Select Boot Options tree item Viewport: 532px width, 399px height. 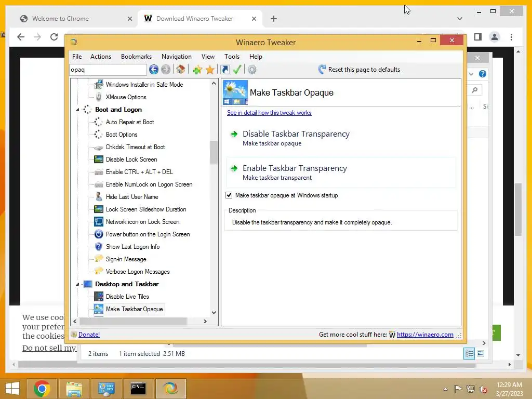[x=122, y=135]
